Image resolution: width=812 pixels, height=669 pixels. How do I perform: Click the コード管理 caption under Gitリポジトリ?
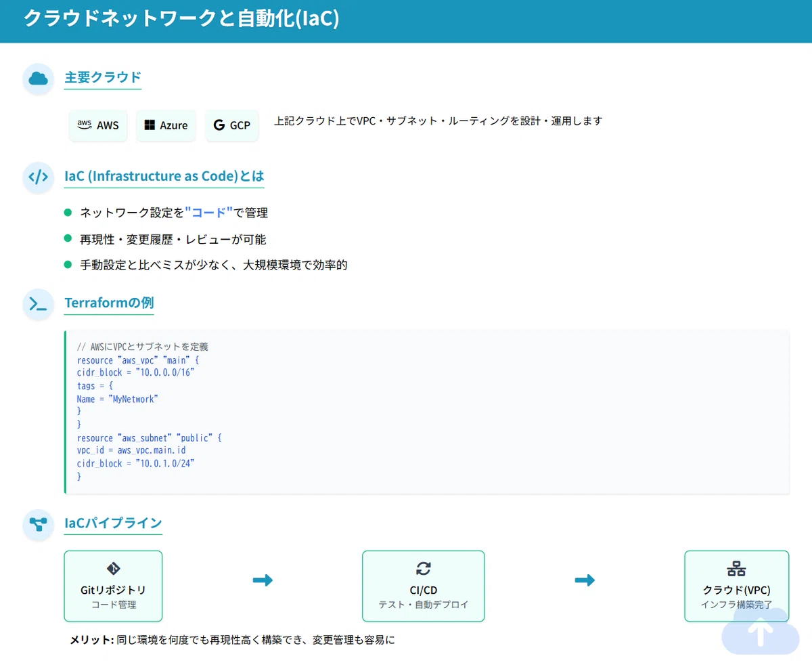tap(113, 605)
